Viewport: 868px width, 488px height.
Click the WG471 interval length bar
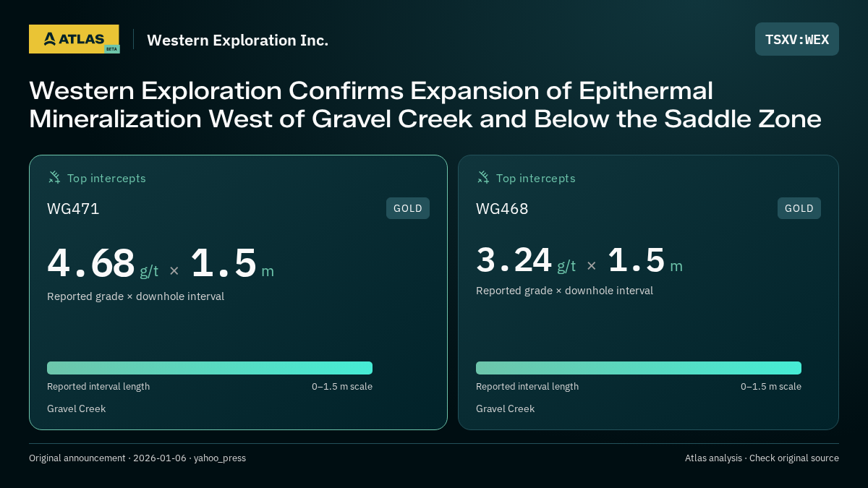[210, 368]
